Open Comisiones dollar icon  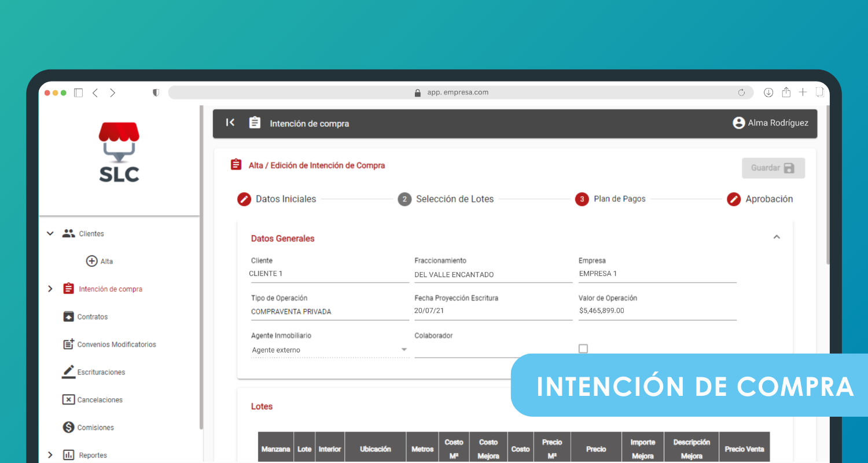pos(69,428)
